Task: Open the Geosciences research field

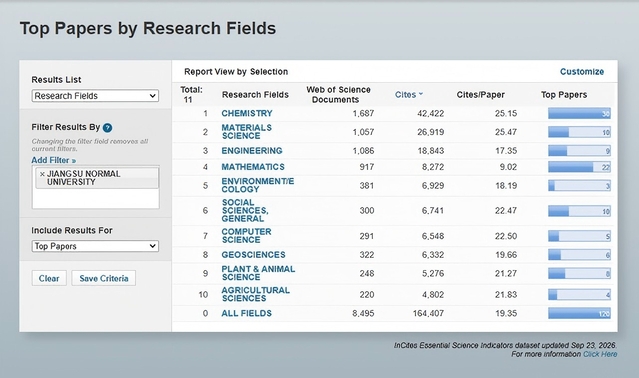Action: [253, 255]
